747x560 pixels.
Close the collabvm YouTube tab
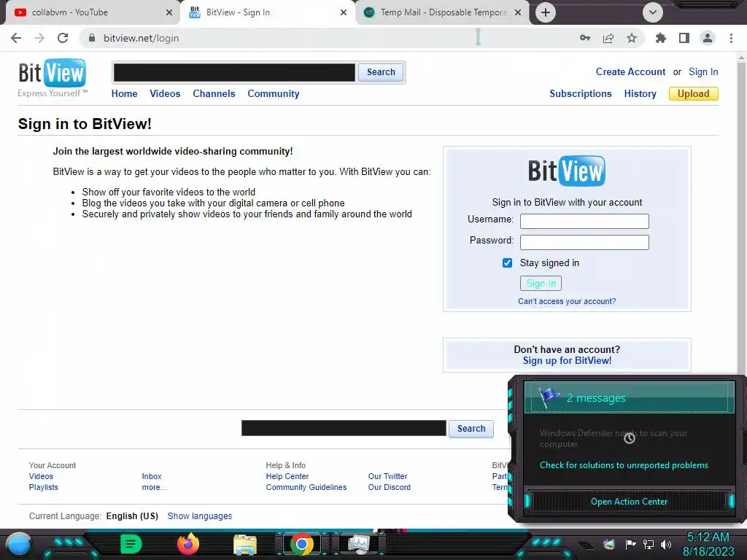[x=169, y=12]
